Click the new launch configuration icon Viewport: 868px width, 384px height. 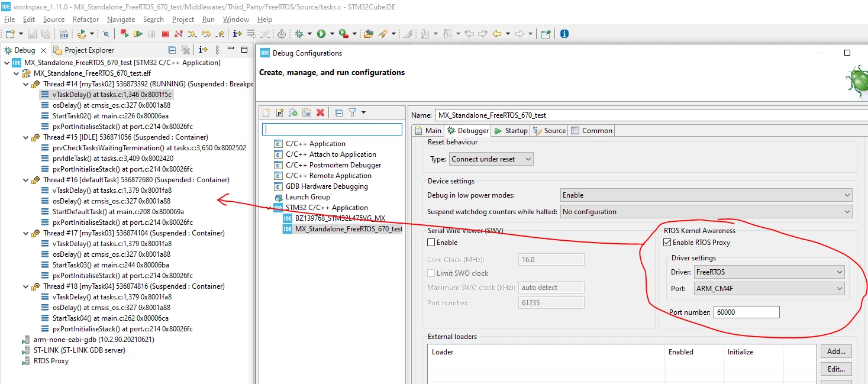[266, 112]
